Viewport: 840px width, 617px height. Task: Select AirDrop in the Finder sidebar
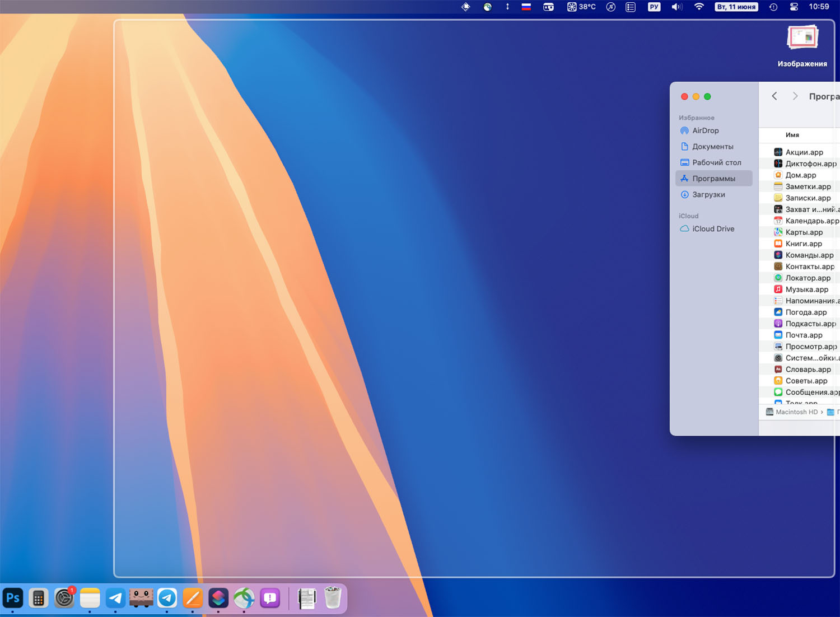pos(705,130)
